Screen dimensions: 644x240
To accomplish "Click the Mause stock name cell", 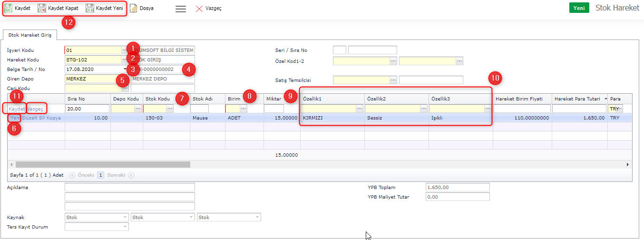I will 207,118.
